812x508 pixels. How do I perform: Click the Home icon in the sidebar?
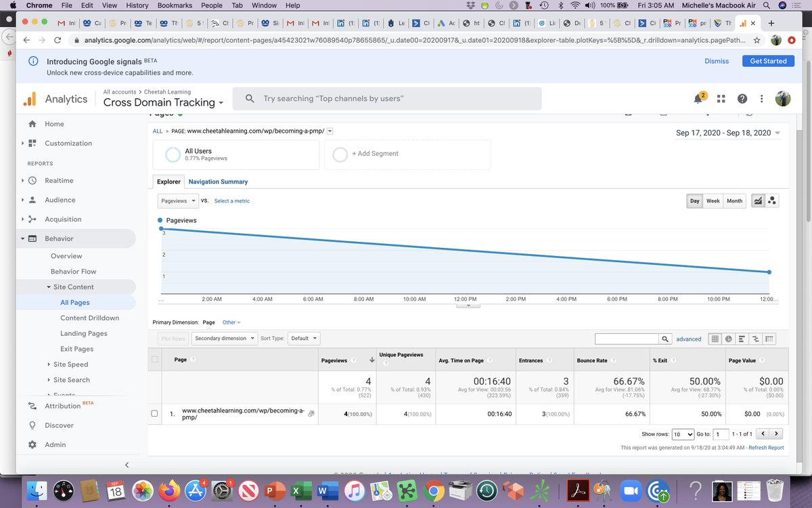[x=32, y=124]
